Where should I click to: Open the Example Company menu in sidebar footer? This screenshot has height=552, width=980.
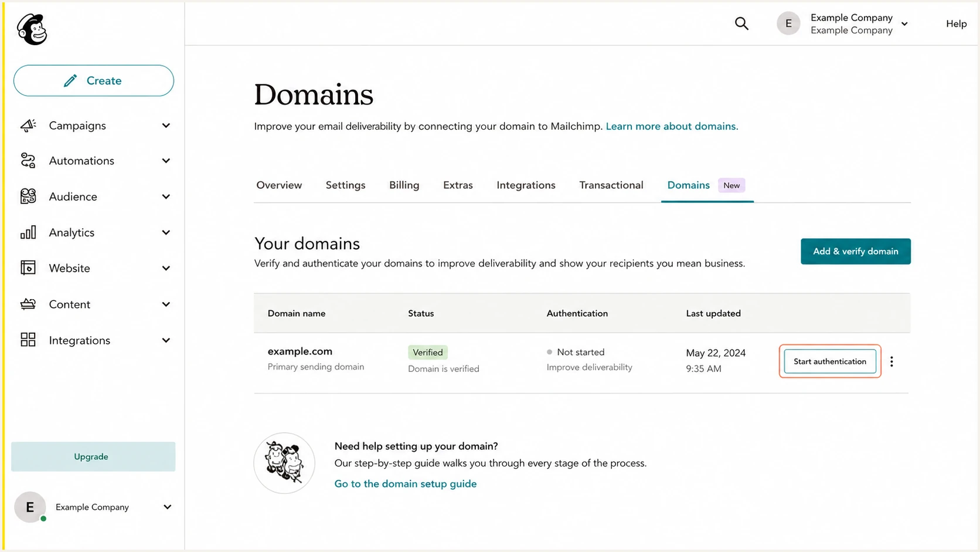click(167, 507)
